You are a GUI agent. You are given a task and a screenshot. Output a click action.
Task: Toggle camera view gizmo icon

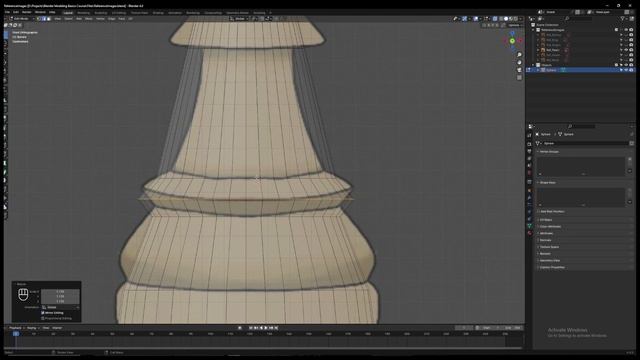(x=519, y=70)
